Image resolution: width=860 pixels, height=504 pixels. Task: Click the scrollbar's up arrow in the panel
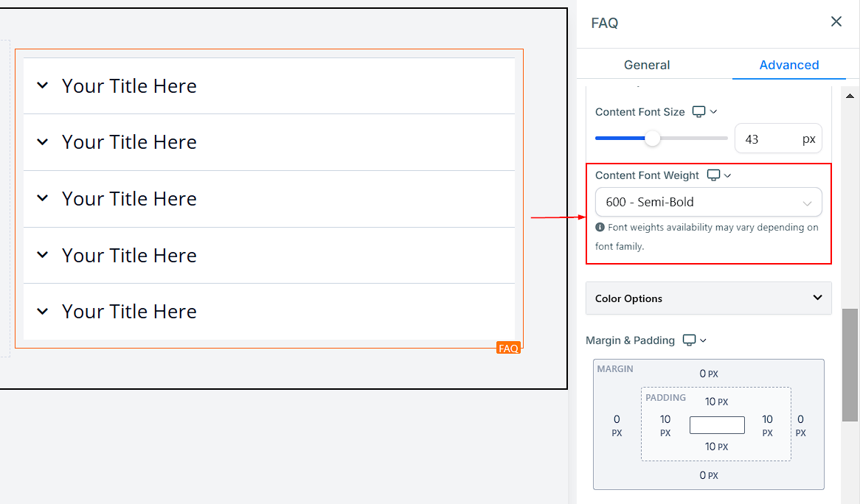(850, 96)
